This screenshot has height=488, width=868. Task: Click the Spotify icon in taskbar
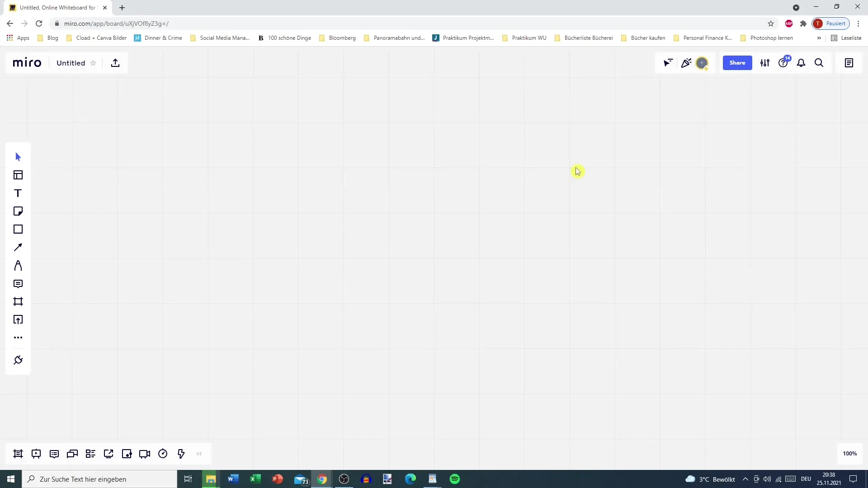455,479
